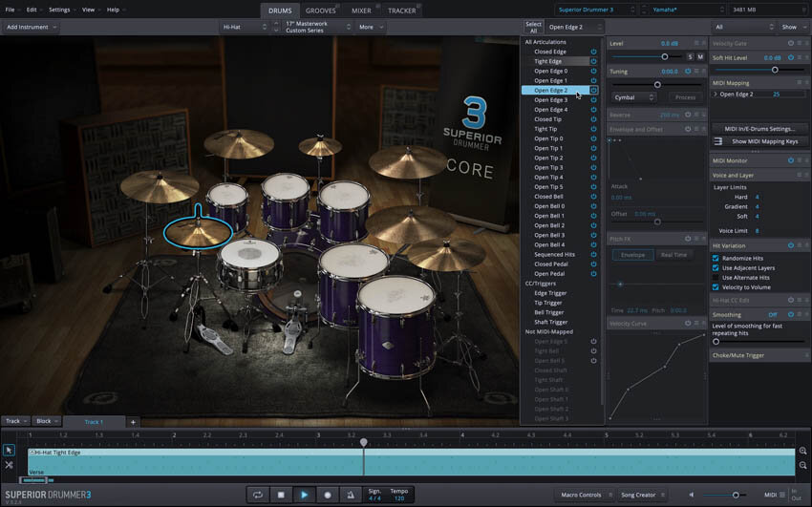The height and width of the screenshot is (507, 812).
Task: Toggle MIDI Monitor power button
Action: pos(791,161)
